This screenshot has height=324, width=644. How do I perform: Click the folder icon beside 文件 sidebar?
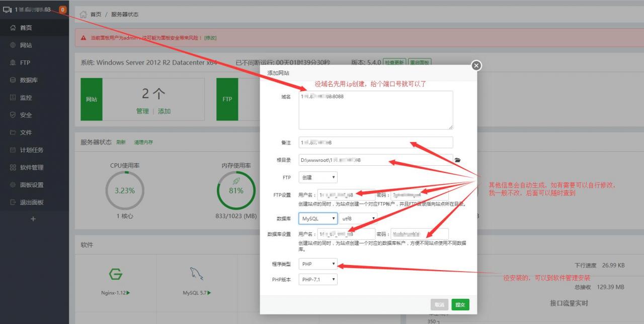point(13,133)
